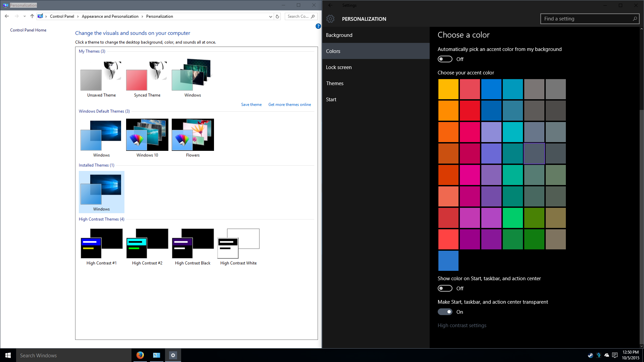Screen dimensions: 644x362
Task: Turn on Automatically pick an accent color
Action: 445,59
